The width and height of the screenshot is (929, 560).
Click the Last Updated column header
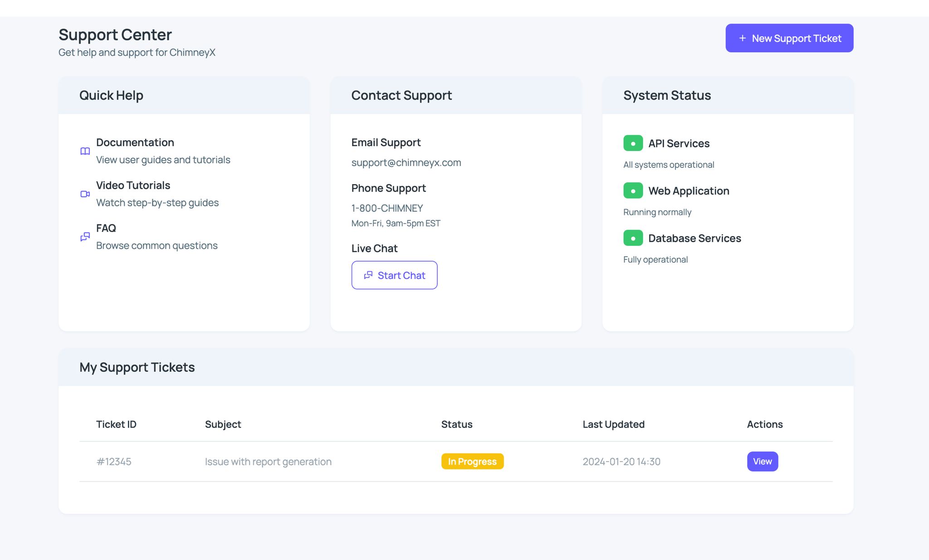pyautogui.click(x=613, y=424)
